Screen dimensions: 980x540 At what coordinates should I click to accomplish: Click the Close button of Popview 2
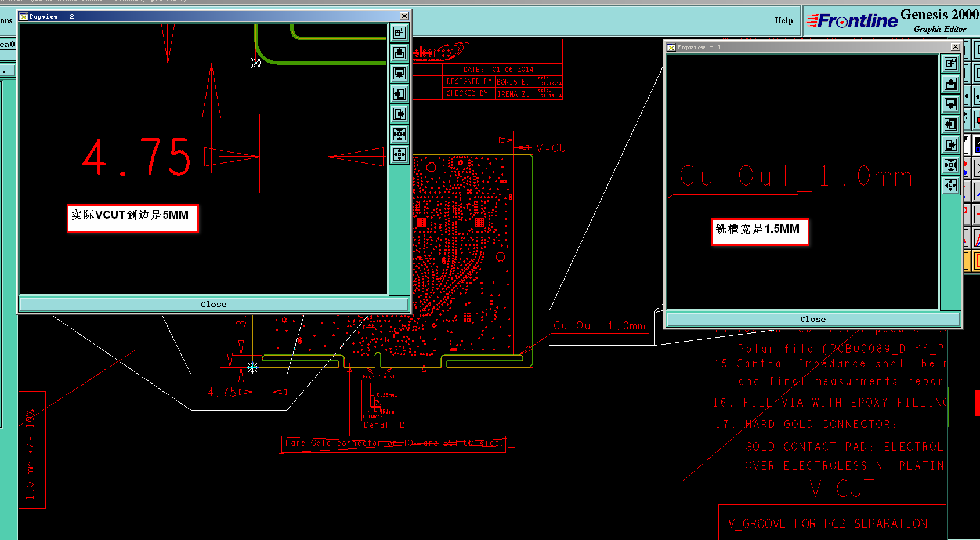(214, 304)
